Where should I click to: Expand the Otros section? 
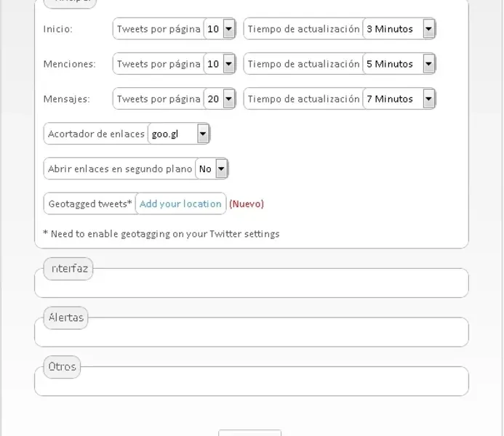click(x=62, y=367)
